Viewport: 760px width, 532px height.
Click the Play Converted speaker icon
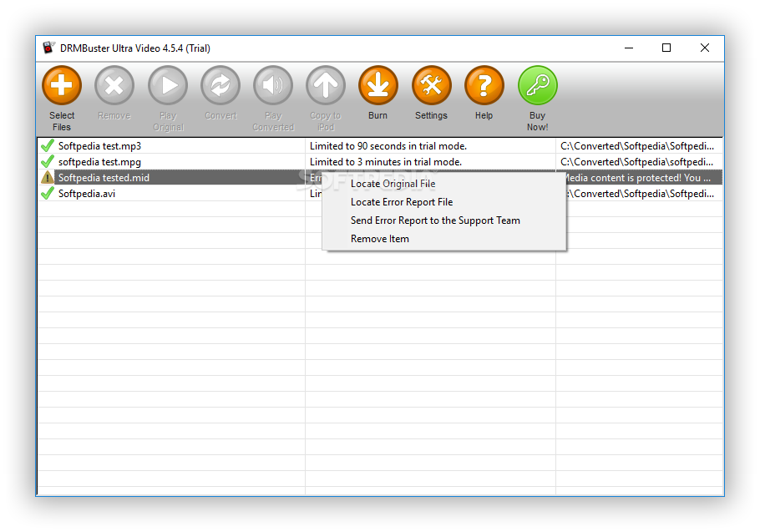coord(273,86)
